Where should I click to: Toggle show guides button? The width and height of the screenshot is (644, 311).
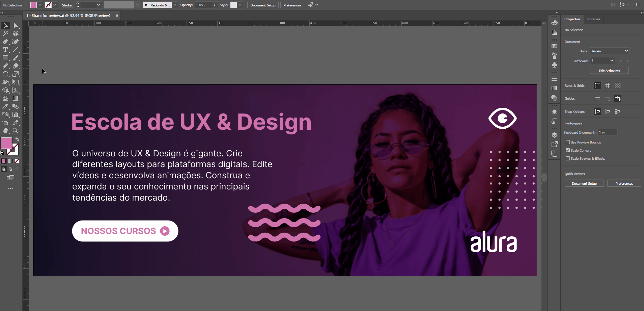(597, 98)
